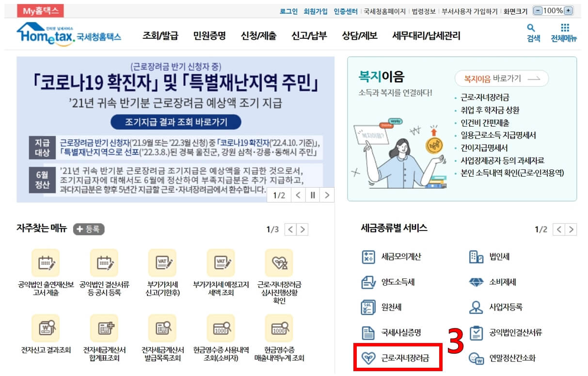Screen dimensions: 588x376
Task: Open 본인 소득내역 확인(근로·인적용역) link
Action: pyautogui.click(x=512, y=173)
